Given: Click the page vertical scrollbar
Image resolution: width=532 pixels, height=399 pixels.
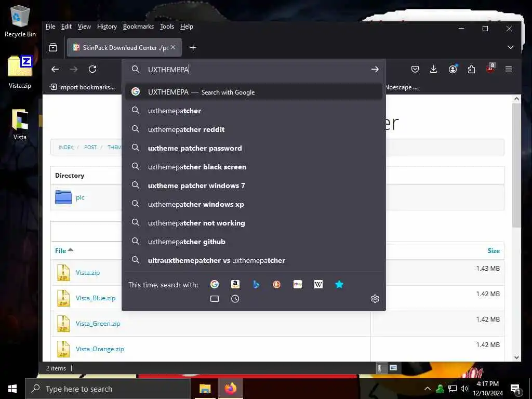Looking at the screenshot, I should pyautogui.click(x=516, y=165).
